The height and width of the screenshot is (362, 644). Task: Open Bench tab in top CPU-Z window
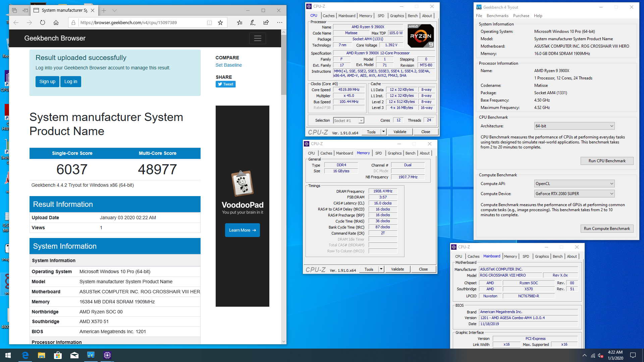coord(413,16)
